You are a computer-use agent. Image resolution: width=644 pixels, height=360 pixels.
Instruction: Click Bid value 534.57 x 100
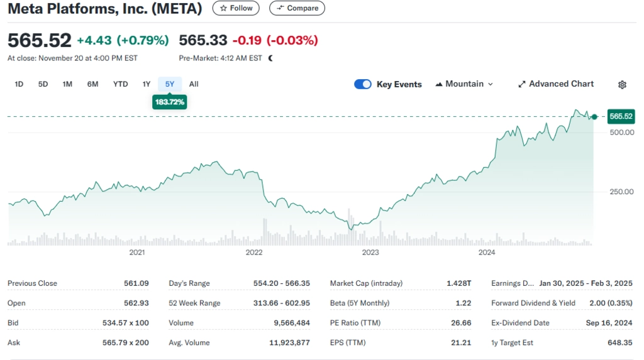tap(126, 323)
